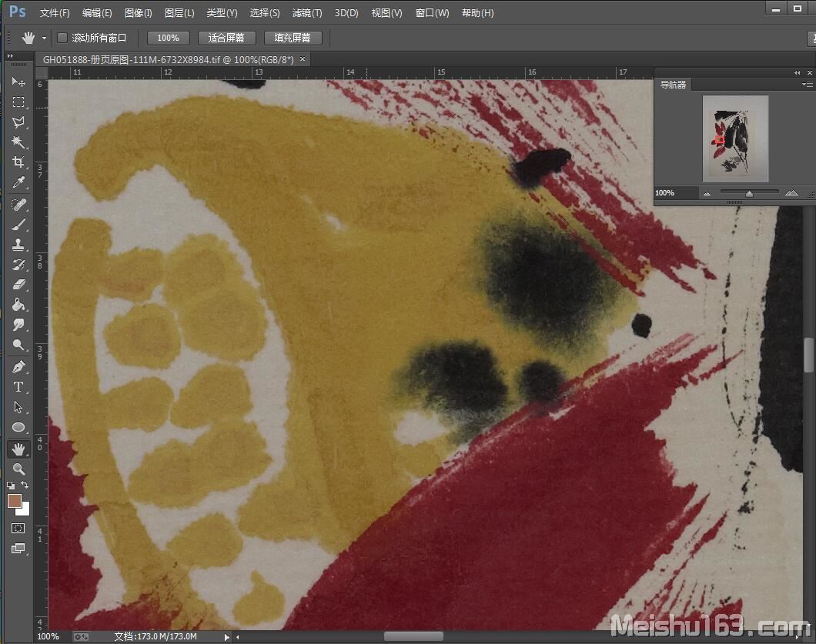Click the vertical scrollbar thumb
Viewport: 816px width, 644px height.
(x=809, y=355)
